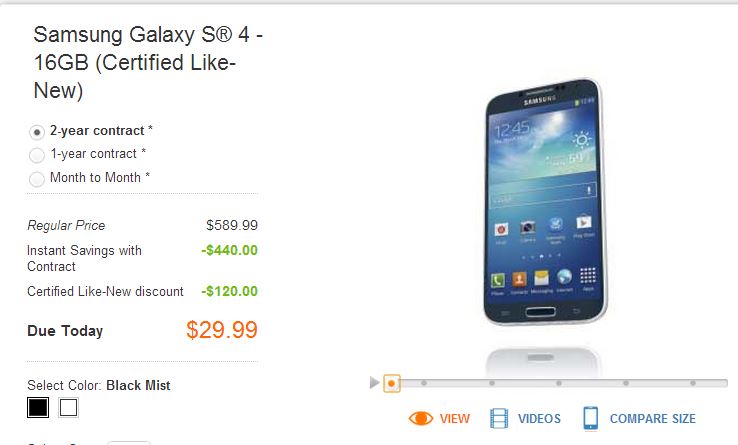738x445 pixels.
Task: Click the orange eye View icon
Action: (421, 418)
